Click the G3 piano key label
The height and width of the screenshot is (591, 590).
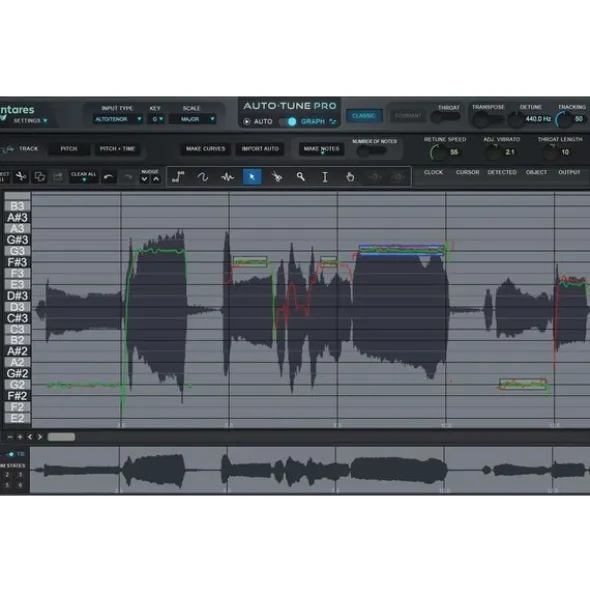tap(17, 251)
